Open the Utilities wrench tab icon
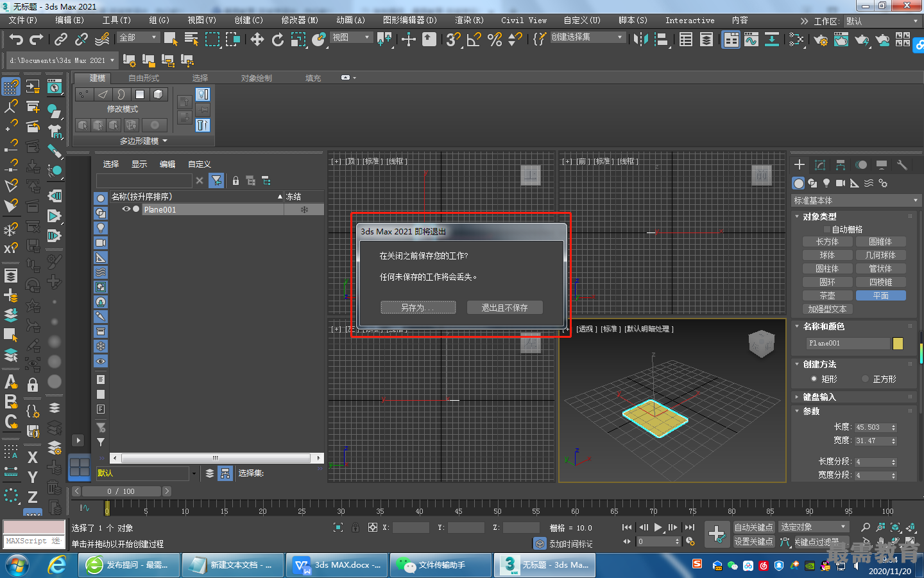This screenshot has height=578, width=924. pyautogui.click(x=902, y=165)
